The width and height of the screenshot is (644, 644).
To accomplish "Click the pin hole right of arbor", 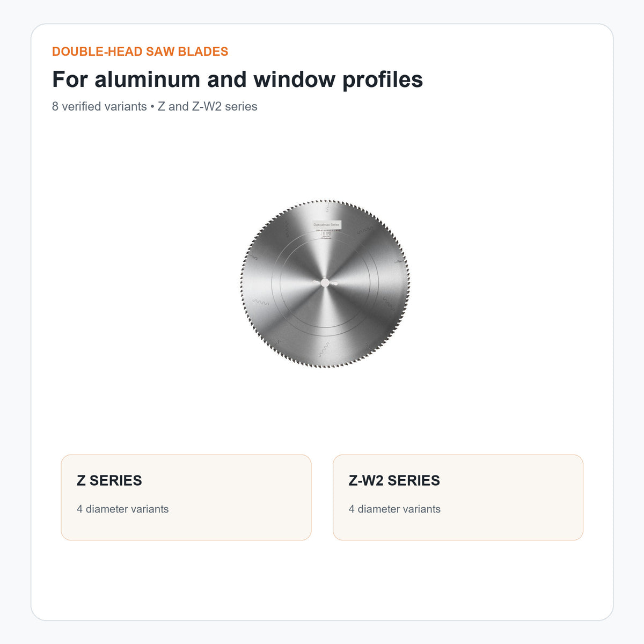I will coord(334,283).
